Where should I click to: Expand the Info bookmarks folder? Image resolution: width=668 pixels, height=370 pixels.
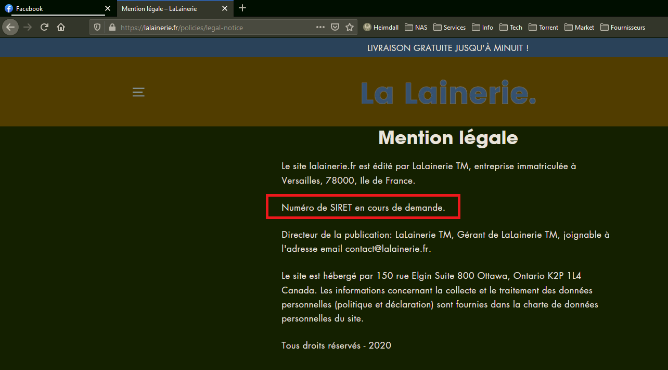pos(482,27)
